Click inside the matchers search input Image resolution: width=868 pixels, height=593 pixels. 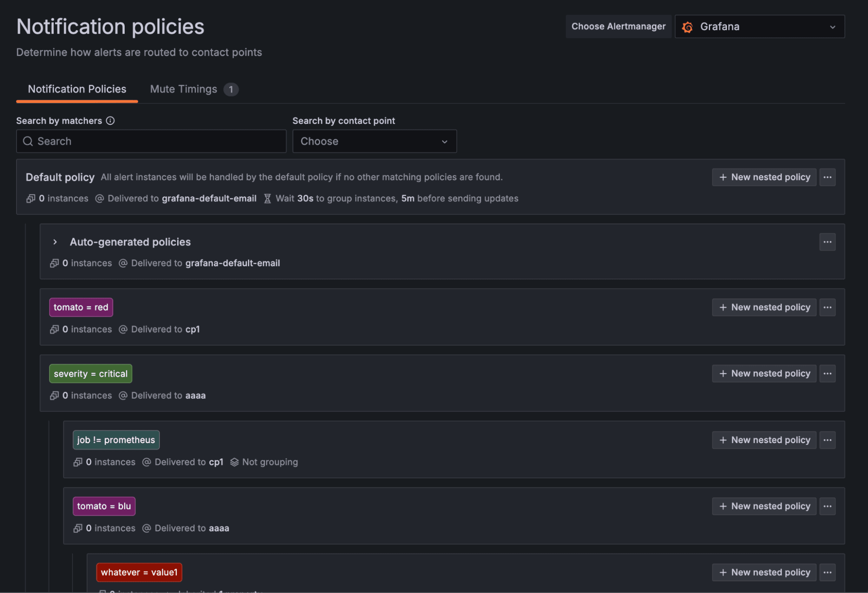point(151,141)
